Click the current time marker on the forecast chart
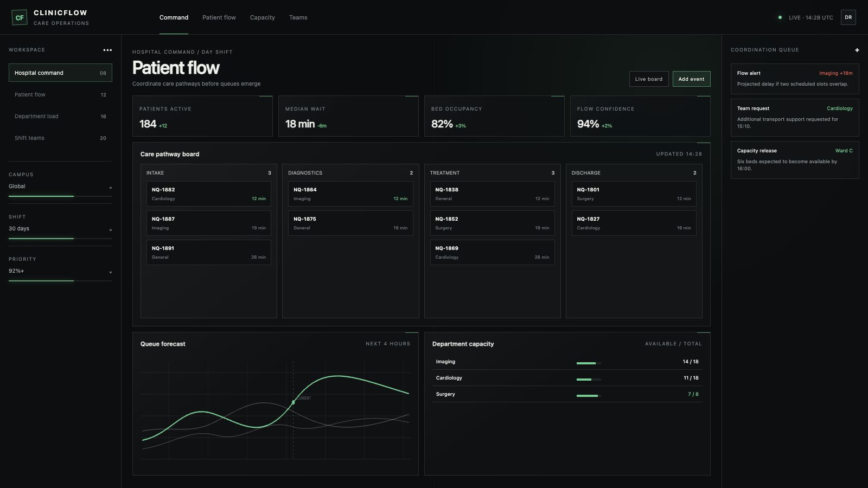The image size is (868, 488). (293, 402)
